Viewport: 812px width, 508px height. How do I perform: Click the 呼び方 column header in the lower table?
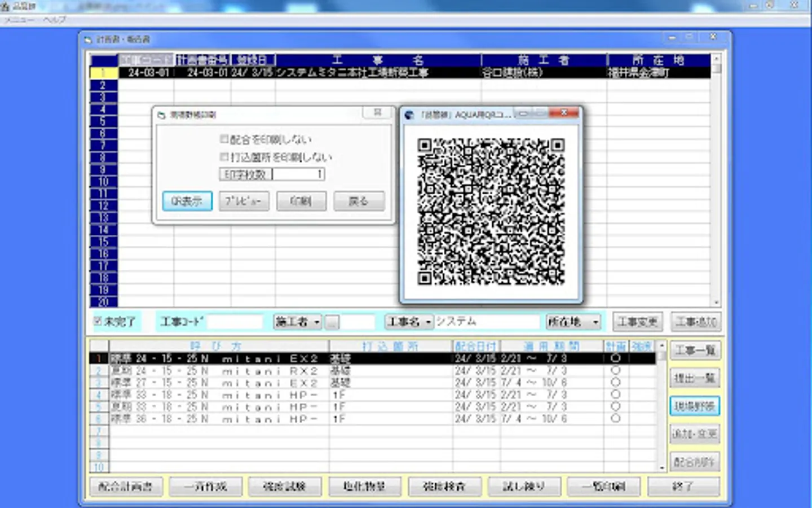click(x=219, y=346)
